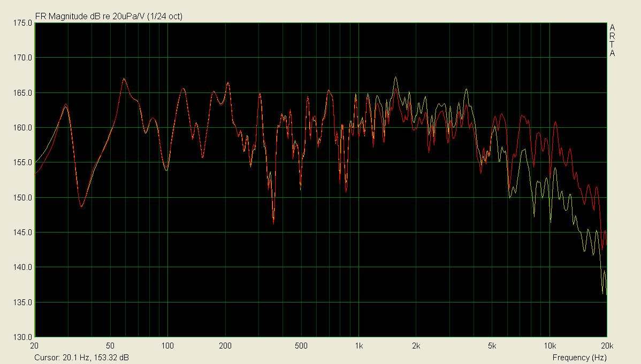
Task: Place cursor on the 167 dB peak near 60 Hz
Action: click(124, 79)
